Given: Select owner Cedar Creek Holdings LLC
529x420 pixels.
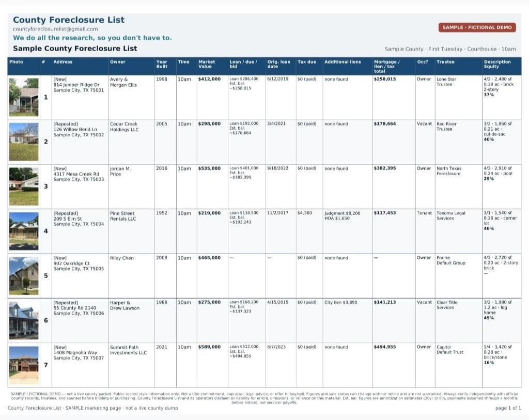Looking at the screenshot, I should [x=124, y=127].
